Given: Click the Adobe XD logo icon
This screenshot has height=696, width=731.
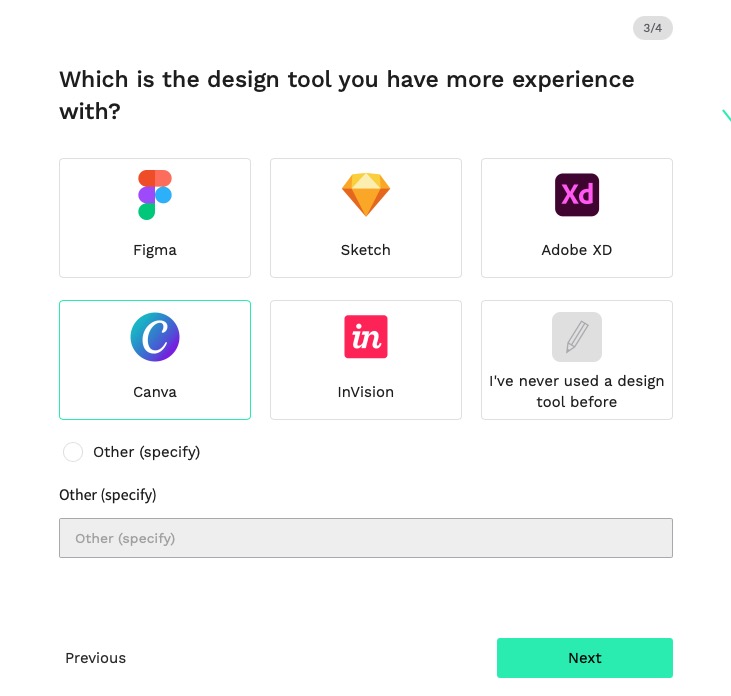Looking at the screenshot, I should pyautogui.click(x=577, y=195).
